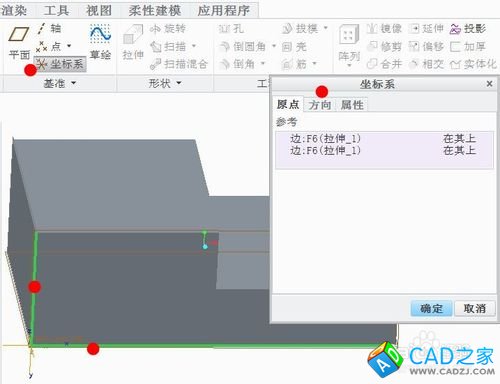Select the 壳 shell tool
The height and width of the screenshot is (384, 500).
[x=294, y=47]
